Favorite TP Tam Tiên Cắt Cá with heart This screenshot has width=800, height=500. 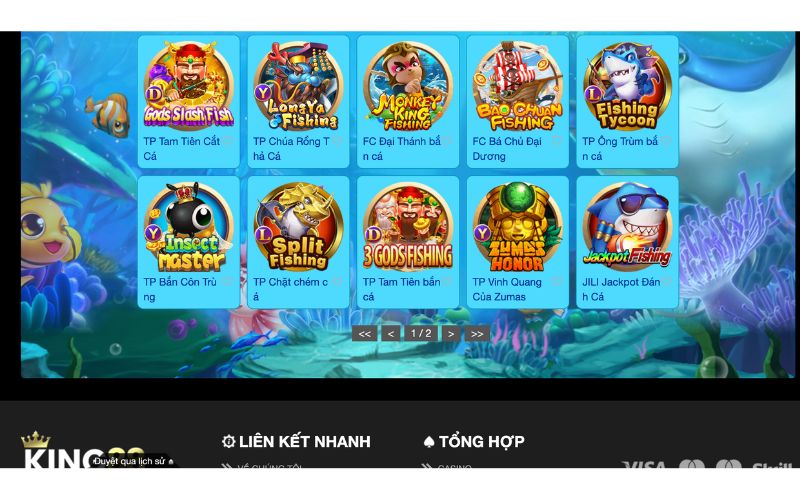(228, 141)
